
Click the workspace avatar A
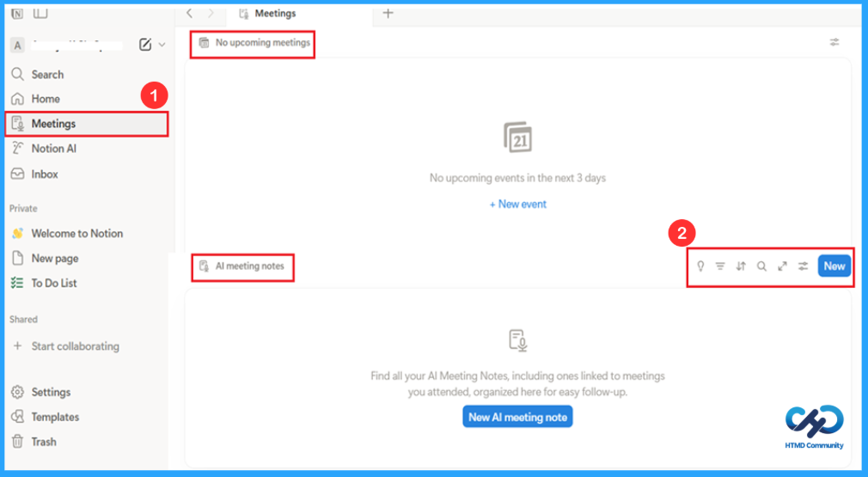click(18, 46)
